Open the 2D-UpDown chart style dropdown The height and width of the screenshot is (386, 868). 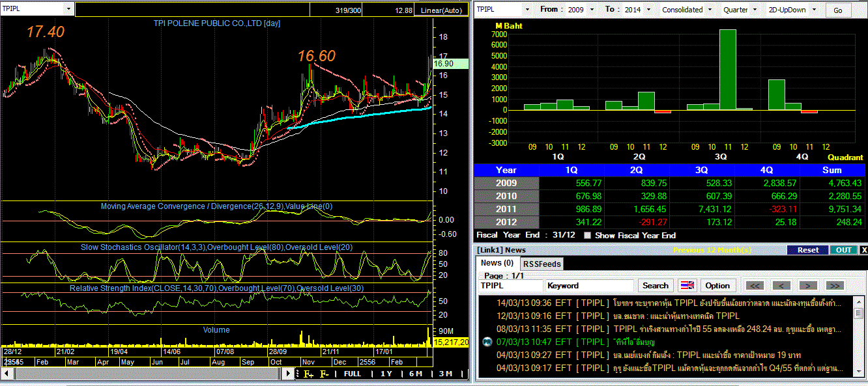click(815, 10)
